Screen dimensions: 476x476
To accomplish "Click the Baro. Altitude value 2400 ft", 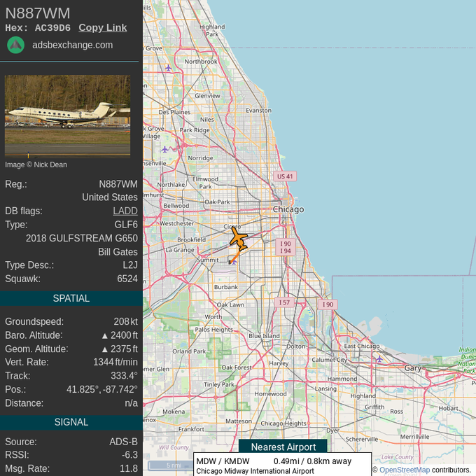I will coord(120,335).
